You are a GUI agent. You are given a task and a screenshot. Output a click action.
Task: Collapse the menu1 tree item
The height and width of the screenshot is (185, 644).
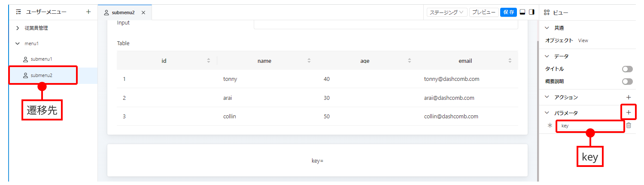18,43
